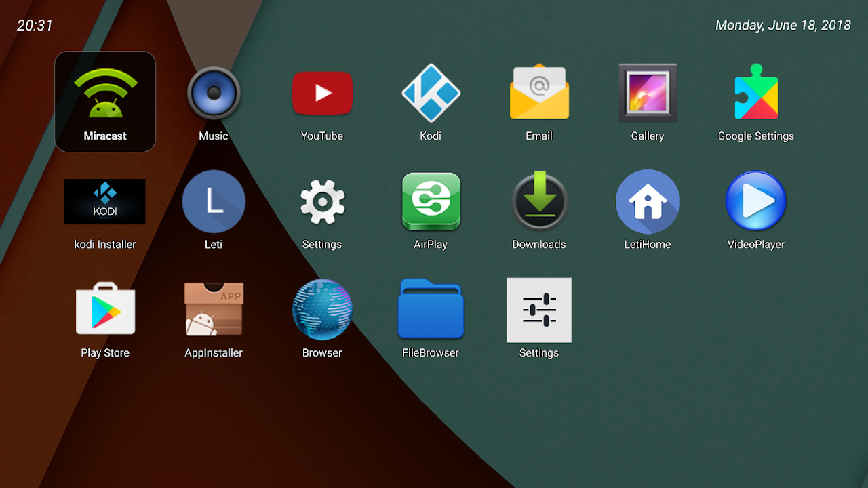Open Google Settings
The image size is (868, 488).
(x=756, y=93)
